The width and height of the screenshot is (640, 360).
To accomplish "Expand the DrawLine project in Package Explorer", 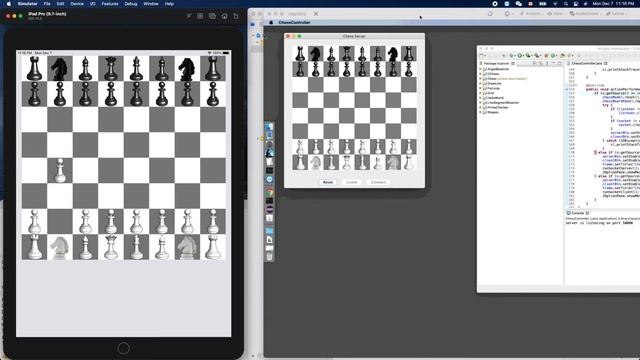I will [480, 83].
